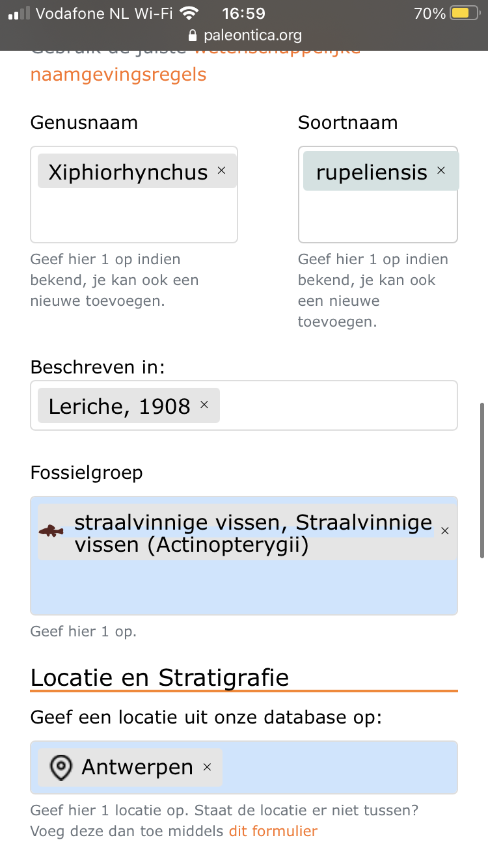Open the naamgevingsregels link
The image size is (488, 868).
coord(118,74)
